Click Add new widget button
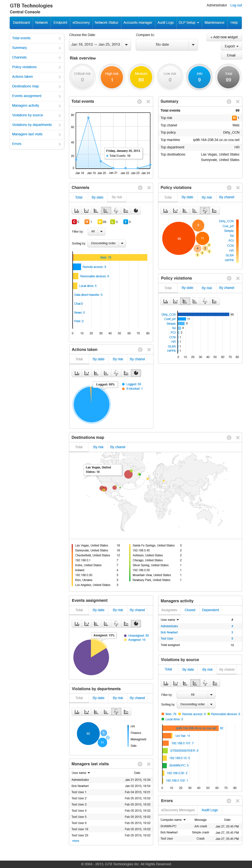Image resolution: width=252 pixels, height=868 pixels. 224,37
